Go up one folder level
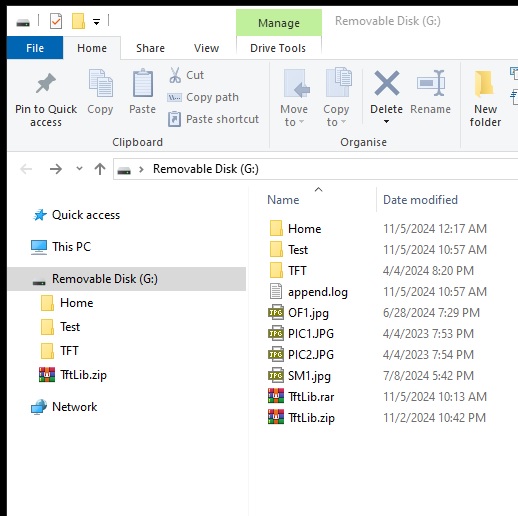Viewport: 518px width, 516px height. [x=100, y=169]
